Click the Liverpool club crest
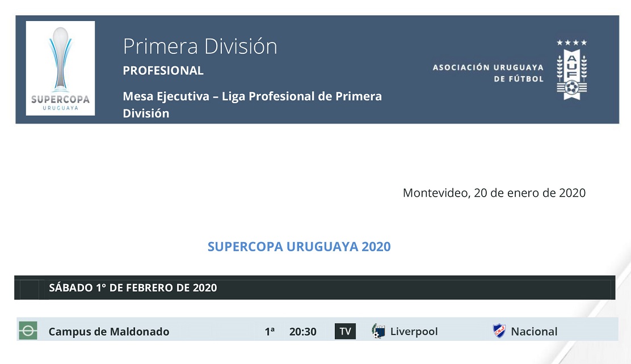This screenshot has width=631, height=364. point(378,331)
